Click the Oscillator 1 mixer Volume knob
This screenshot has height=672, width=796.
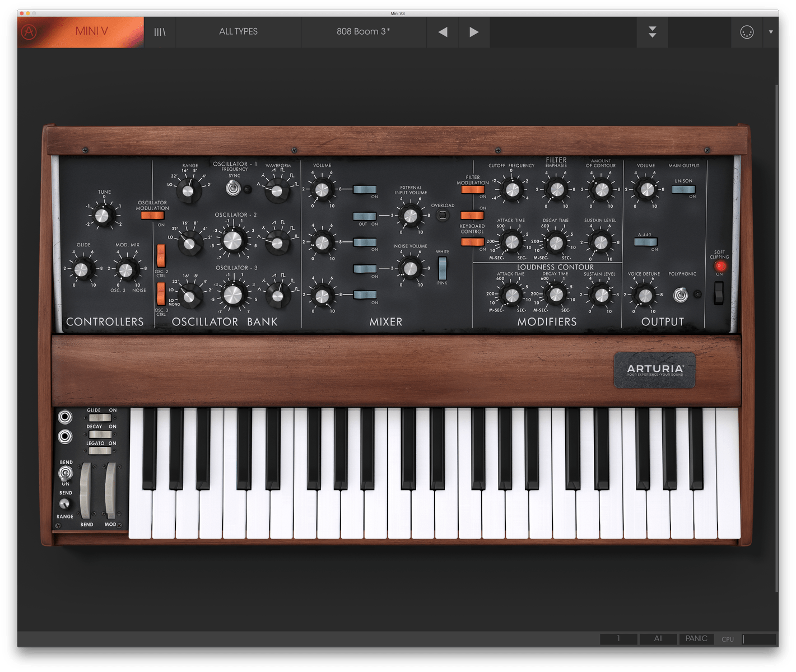[322, 190]
